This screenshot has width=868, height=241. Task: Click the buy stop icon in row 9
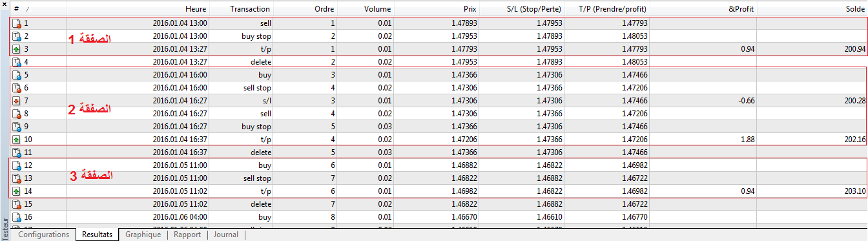pyautogui.click(x=17, y=127)
